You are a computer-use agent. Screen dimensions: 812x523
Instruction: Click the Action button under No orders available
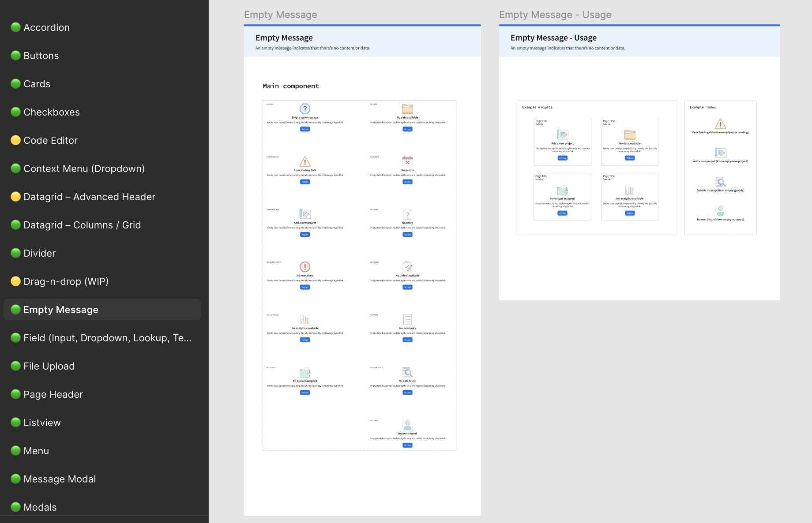pyautogui.click(x=407, y=287)
